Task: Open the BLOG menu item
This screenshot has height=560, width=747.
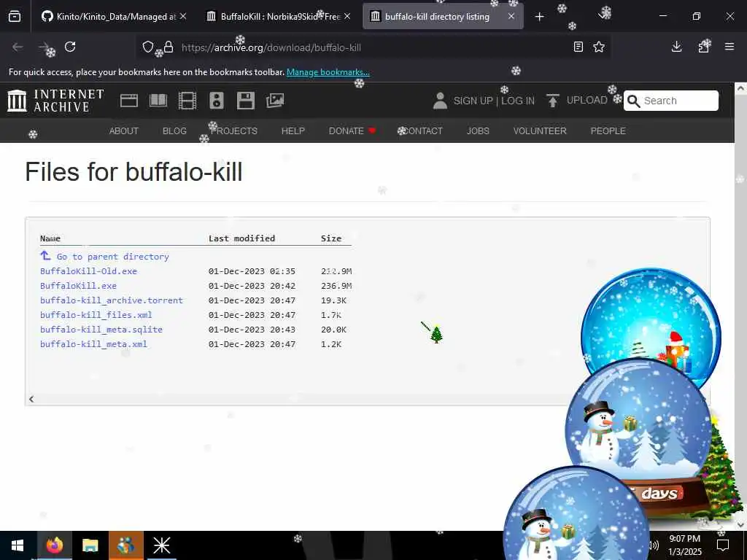Action: [x=174, y=131]
